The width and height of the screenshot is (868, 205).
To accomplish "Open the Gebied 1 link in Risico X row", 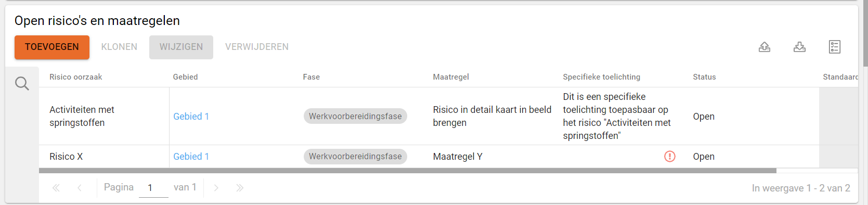I will [191, 157].
